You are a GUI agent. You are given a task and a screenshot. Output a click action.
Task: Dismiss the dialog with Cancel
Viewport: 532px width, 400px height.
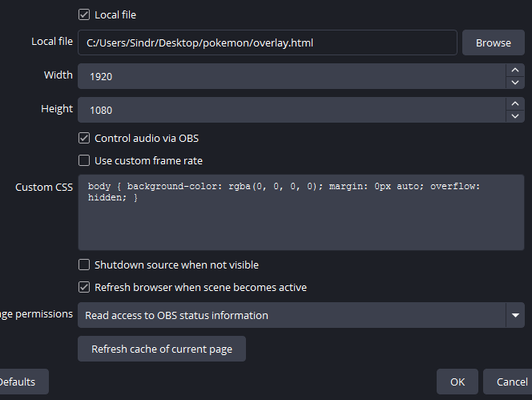(x=511, y=382)
